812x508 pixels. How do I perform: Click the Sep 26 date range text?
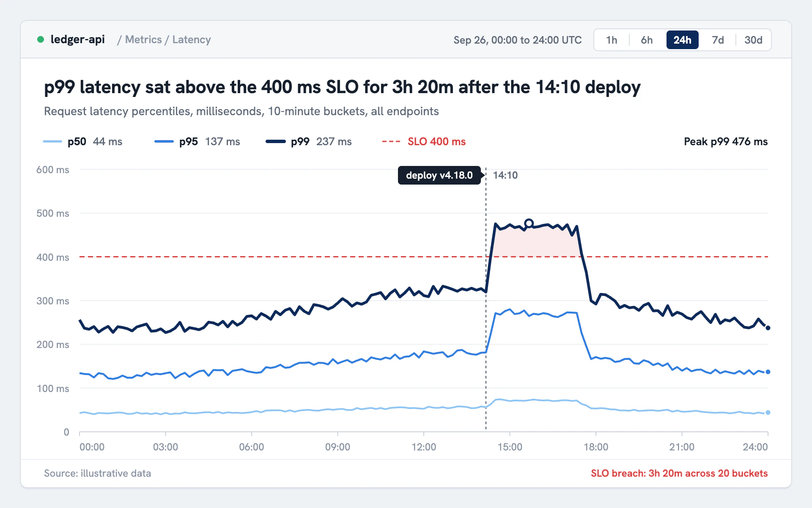[x=517, y=40]
